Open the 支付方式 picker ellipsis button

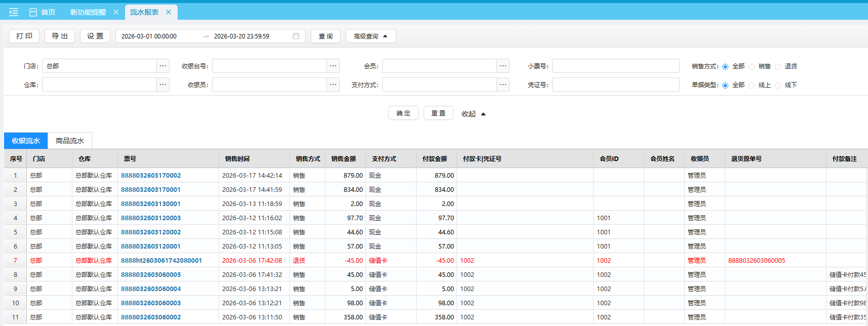click(x=503, y=85)
